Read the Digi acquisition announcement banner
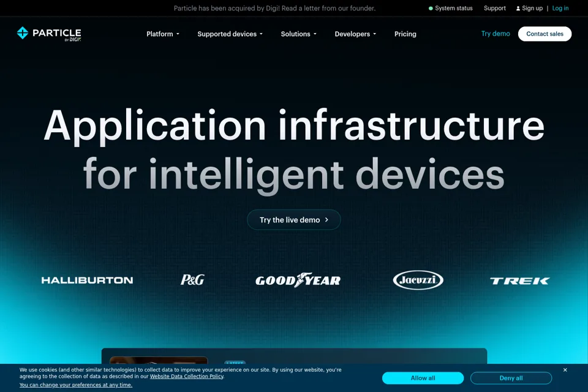The width and height of the screenshot is (588, 392). [274, 8]
